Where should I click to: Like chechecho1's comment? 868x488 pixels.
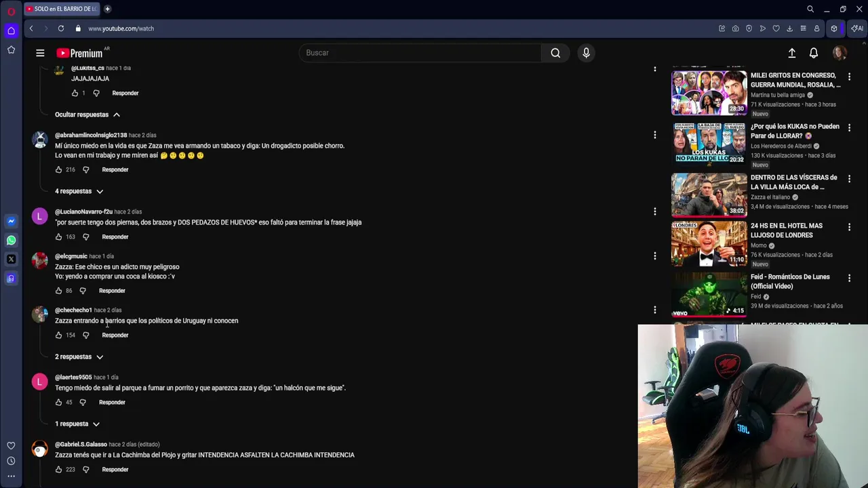[x=58, y=335]
